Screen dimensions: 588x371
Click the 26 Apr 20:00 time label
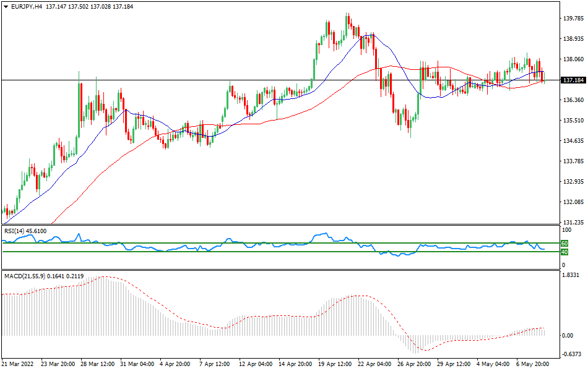[413, 364]
